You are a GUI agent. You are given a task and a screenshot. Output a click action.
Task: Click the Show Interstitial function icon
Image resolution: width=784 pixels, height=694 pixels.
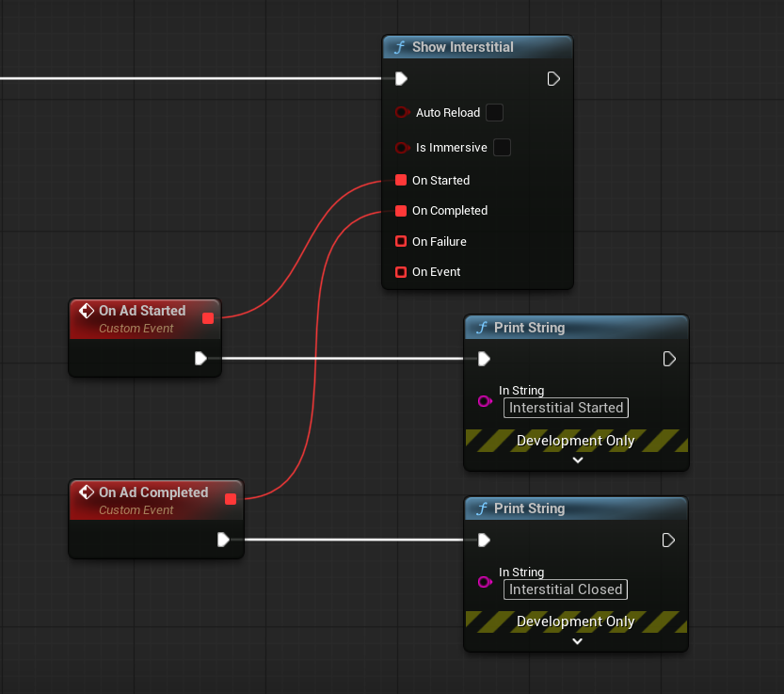(399, 47)
